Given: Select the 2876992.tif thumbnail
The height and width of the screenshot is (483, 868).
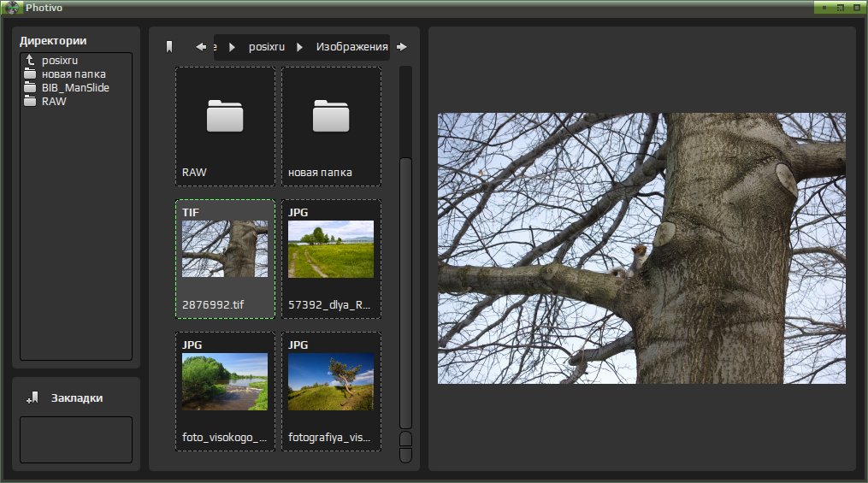Looking at the screenshot, I should coord(225,259).
